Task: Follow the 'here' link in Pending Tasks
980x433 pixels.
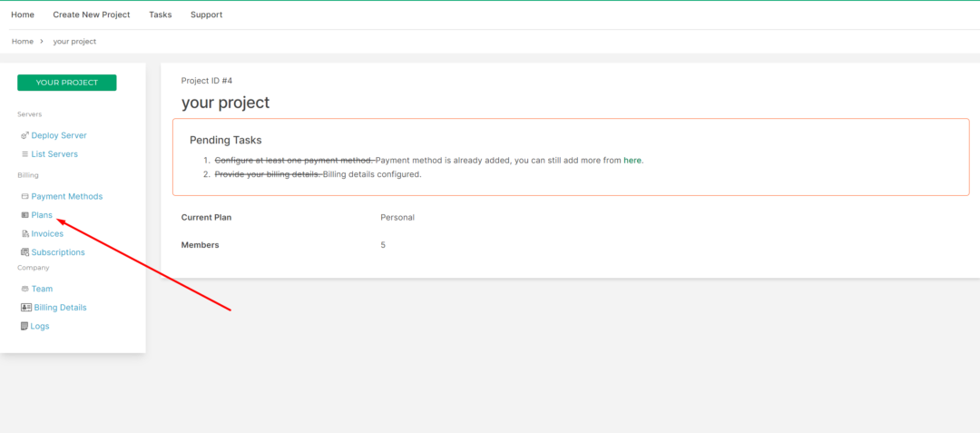Action: [x=632, y=161]
